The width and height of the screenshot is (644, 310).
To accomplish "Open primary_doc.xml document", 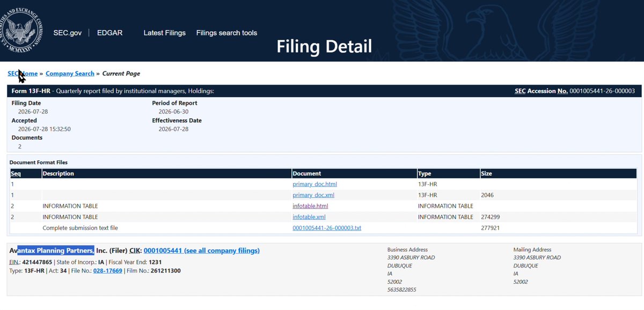I will pos(313,195).
